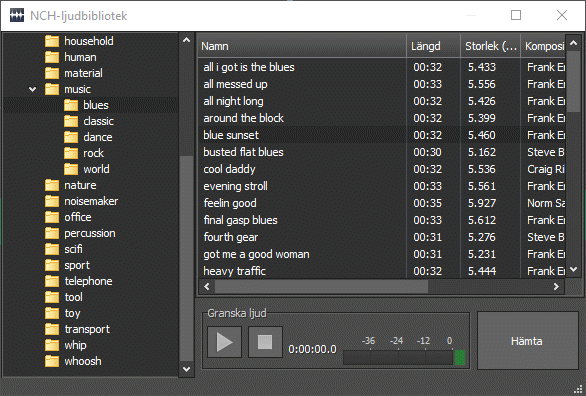586x396 pixels.
Task: Sort list by Storlek column header
Action: coord(490,46)
